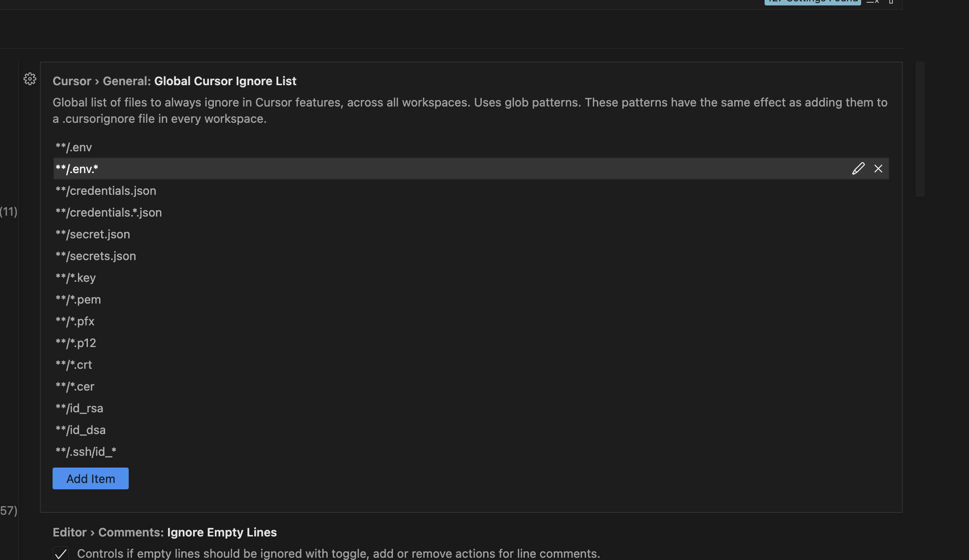This screenshot has width=969, height=560.
Task: Remove the **/.env.* entry using the X icon
Action: point(878,169)
